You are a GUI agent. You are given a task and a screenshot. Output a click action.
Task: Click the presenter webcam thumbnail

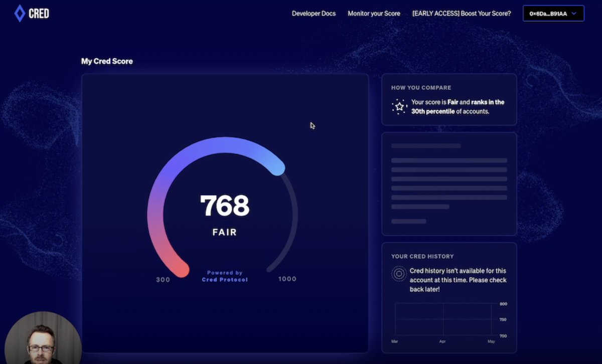click(42, 338)
